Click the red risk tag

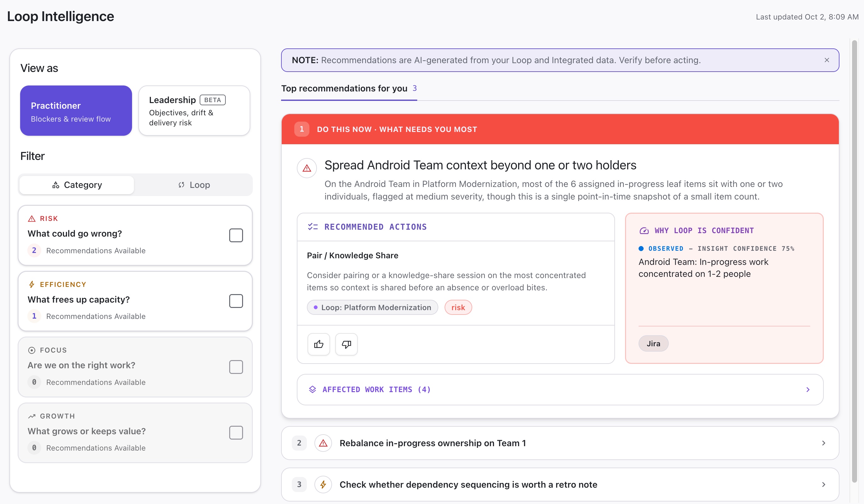(458, 307)
